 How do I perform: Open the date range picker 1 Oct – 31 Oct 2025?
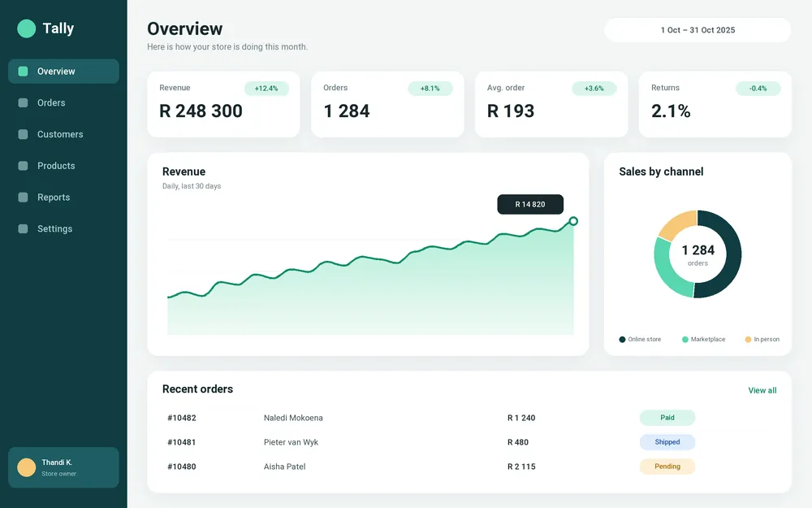click(x=698, y=30)
